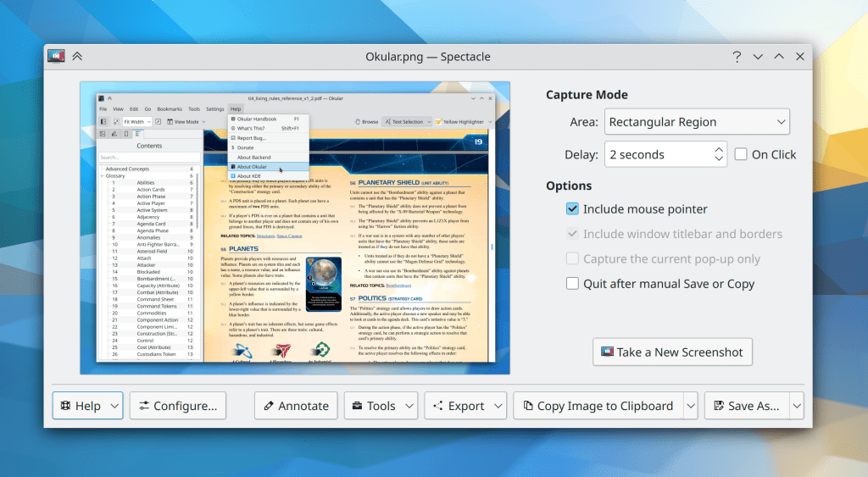Increase the Delay value with up arrow
The image size is (868, 477).
(719, 149)
